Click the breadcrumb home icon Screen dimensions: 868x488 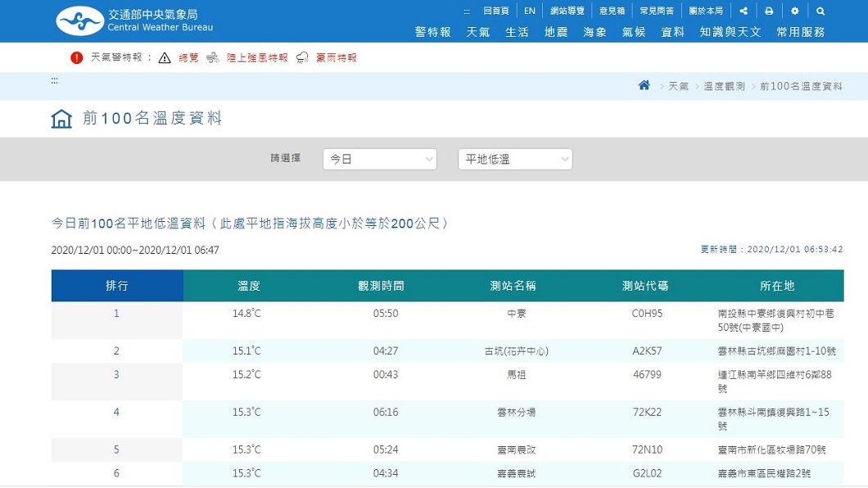click(x=644, y=85)
